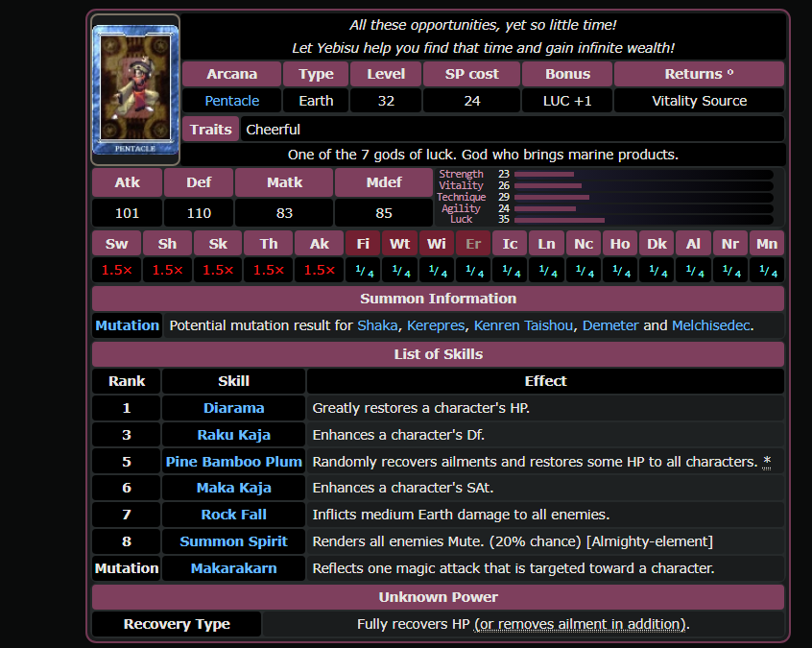
Task: Open the Pine Bamboo Plum skill
Action: (233, 462)
